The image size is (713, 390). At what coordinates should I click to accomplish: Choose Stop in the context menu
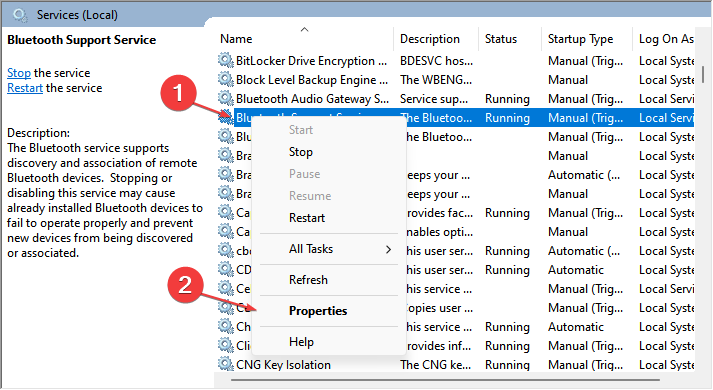point(301,152)
